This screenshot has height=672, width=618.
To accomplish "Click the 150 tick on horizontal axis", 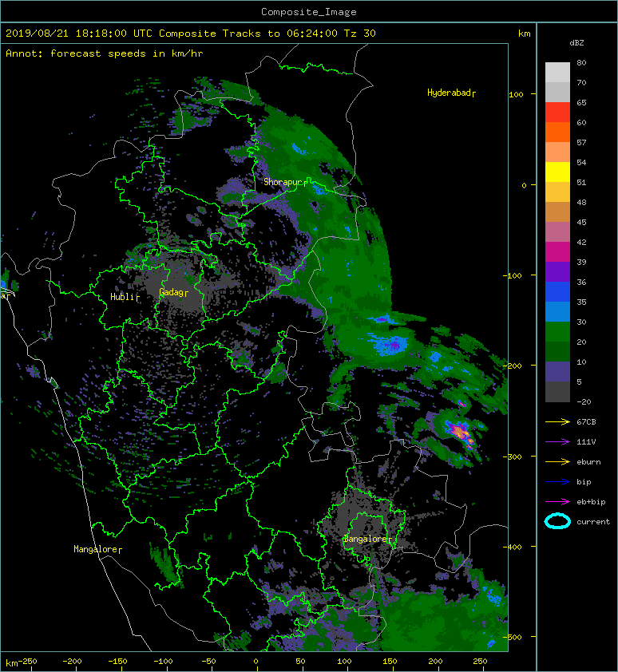I will [x=390, y=662].
